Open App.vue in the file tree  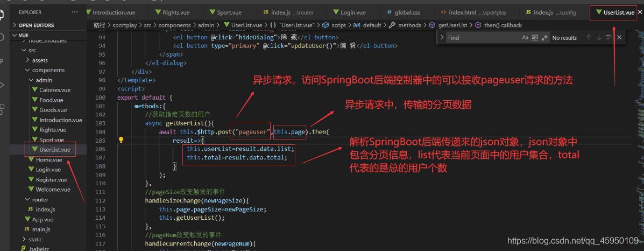[39, 219]
